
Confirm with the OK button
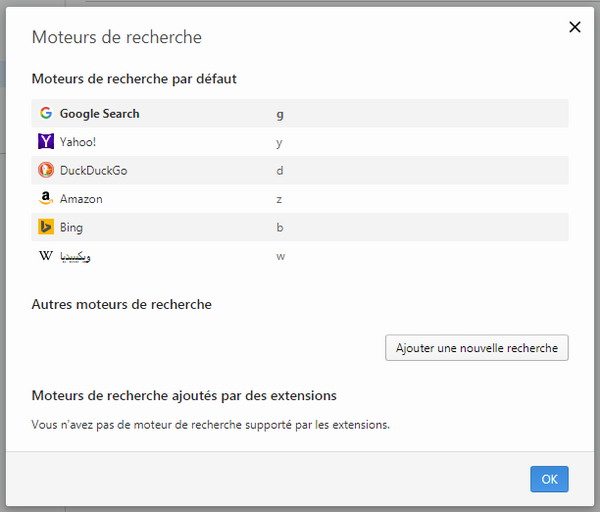click(549, 479)
